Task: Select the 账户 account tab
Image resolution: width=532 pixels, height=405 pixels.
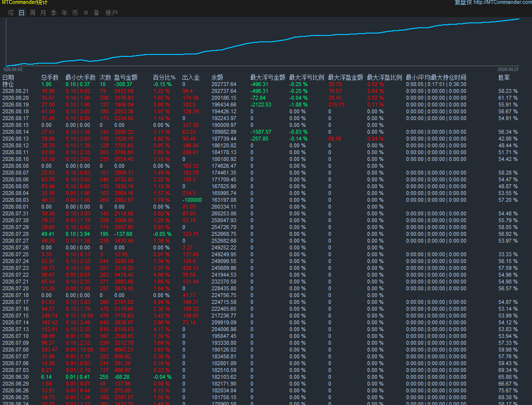Action: (112, 13)
